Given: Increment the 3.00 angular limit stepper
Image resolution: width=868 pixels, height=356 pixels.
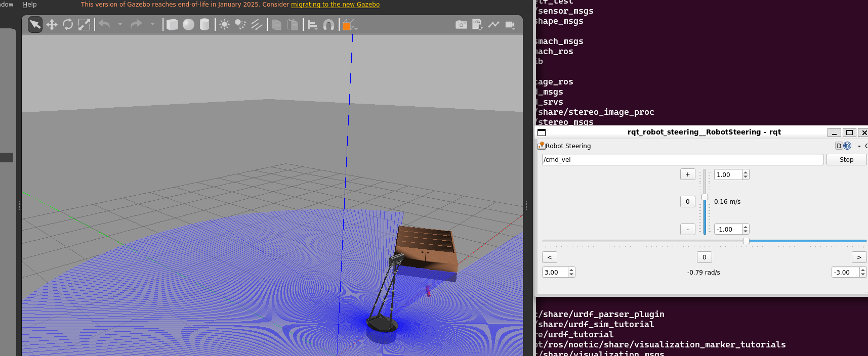Looking at the screenshot, I should coord(571,270).
